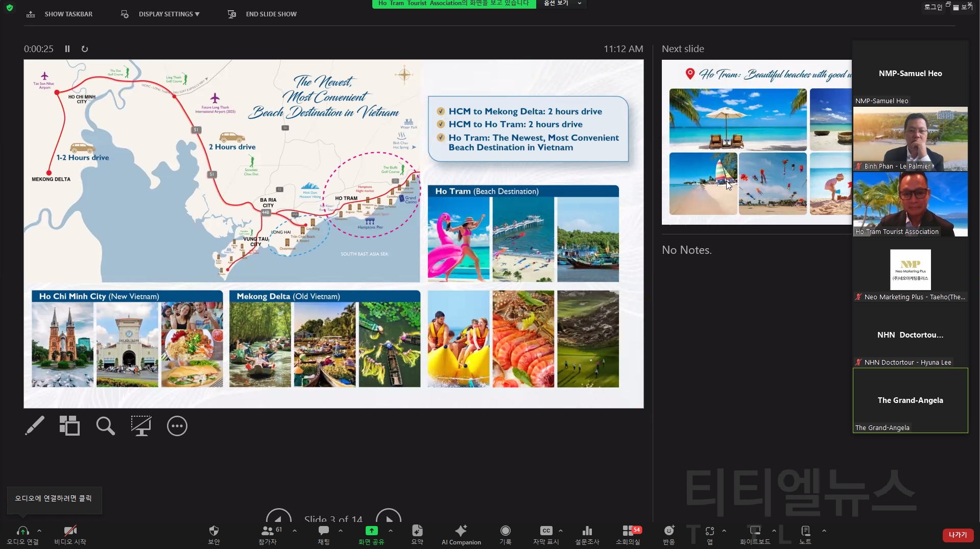Click the 'No Notes.' notes area
Image resolution: width=980 pixels, height=549 pixels.
tap(687, 250)
